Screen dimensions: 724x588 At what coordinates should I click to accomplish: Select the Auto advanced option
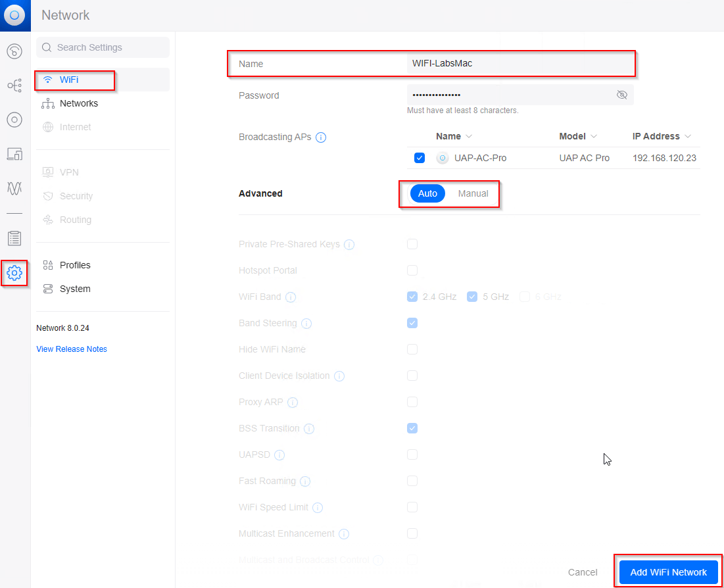[427, 193]
